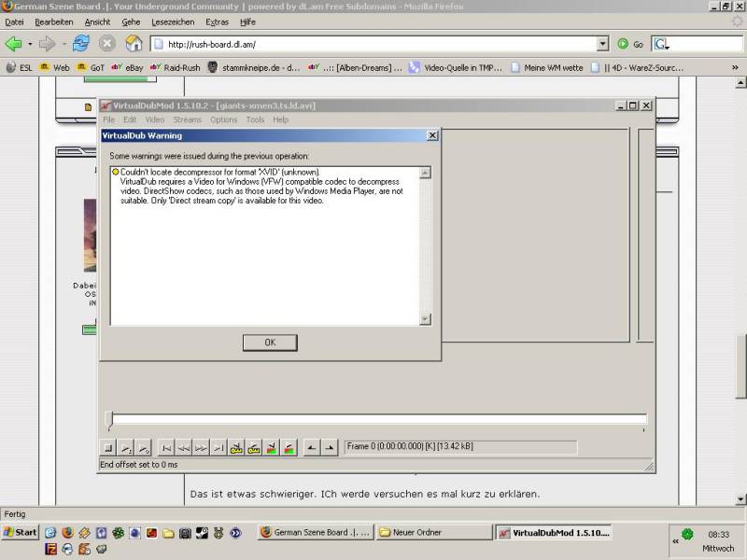747x560 pixels.
Task: Open the VirtualDubMod Edit menu
Action: click(x=130, y=119)
